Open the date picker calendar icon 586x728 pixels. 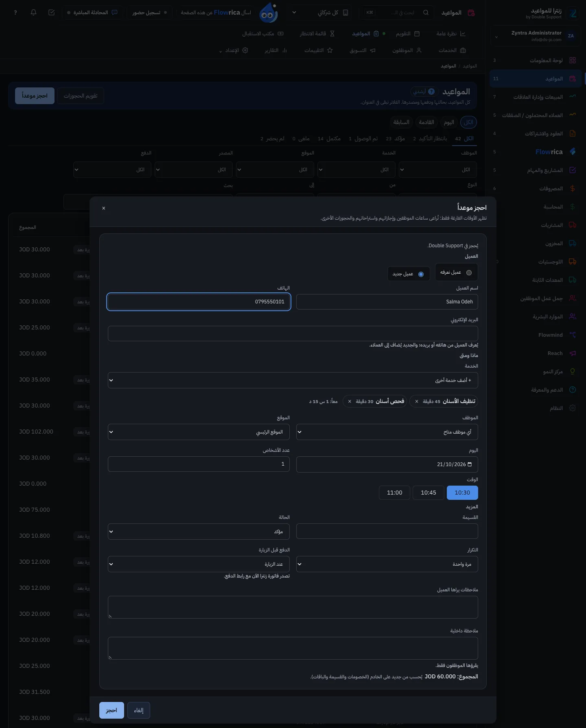[470, 464]
